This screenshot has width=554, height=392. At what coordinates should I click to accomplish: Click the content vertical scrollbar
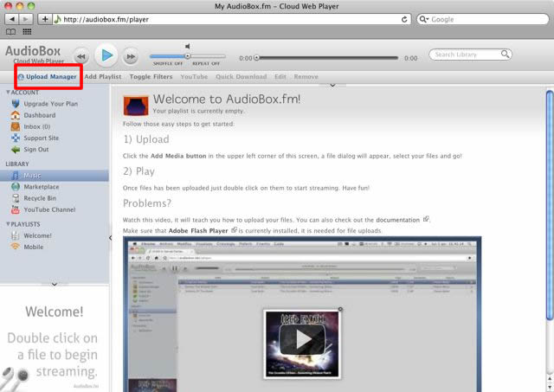pyautogui.click(x=550, y=206)
